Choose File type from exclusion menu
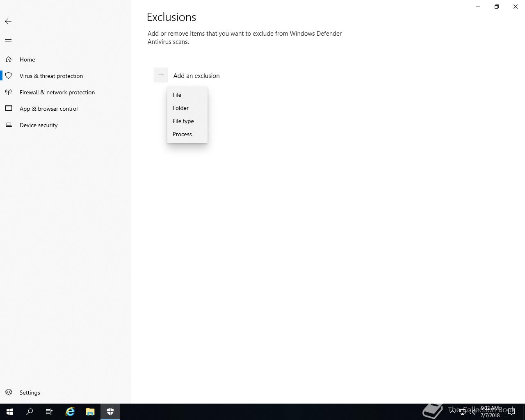The height and width of the screenshot is (420, 525). [187, 121]
